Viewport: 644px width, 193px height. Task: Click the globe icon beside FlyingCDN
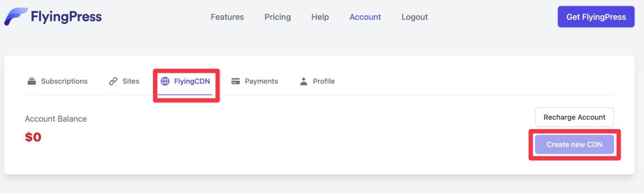[165, 81]
